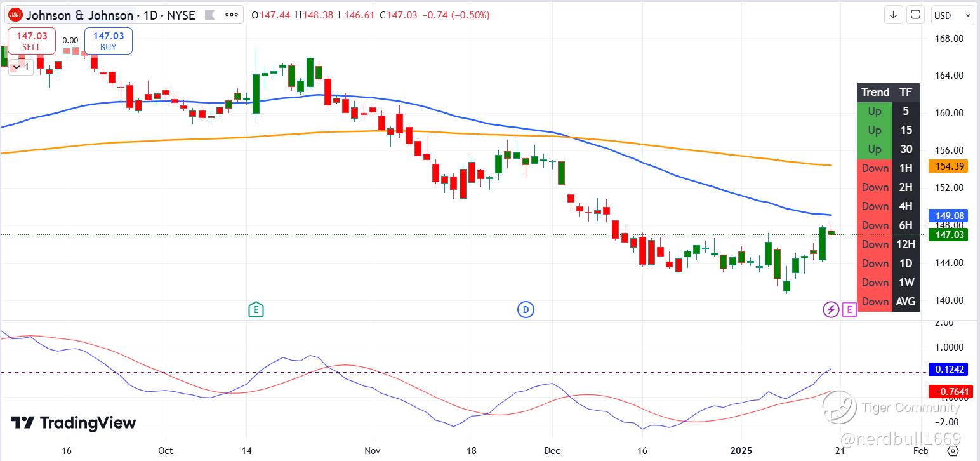Click the pink earnings E marker
This screenshot has width=980, height=461.
(849, 310)
